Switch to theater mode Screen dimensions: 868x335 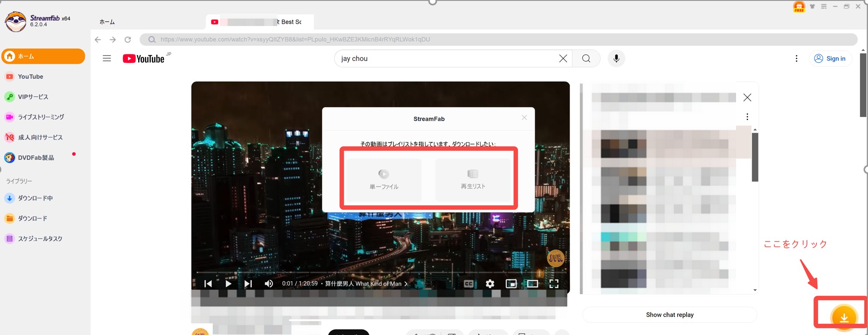pos(532,283)
